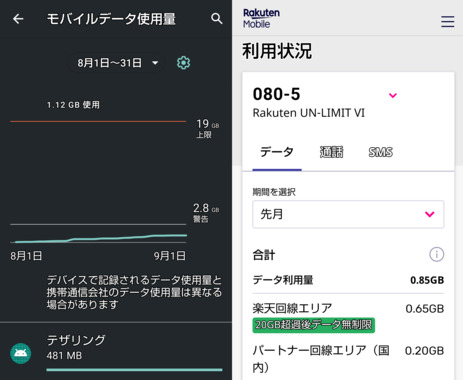This screenshot has width=463, height=380.
Task: Click the 2.8 GB 警告 warning marker
Action: 206,213
